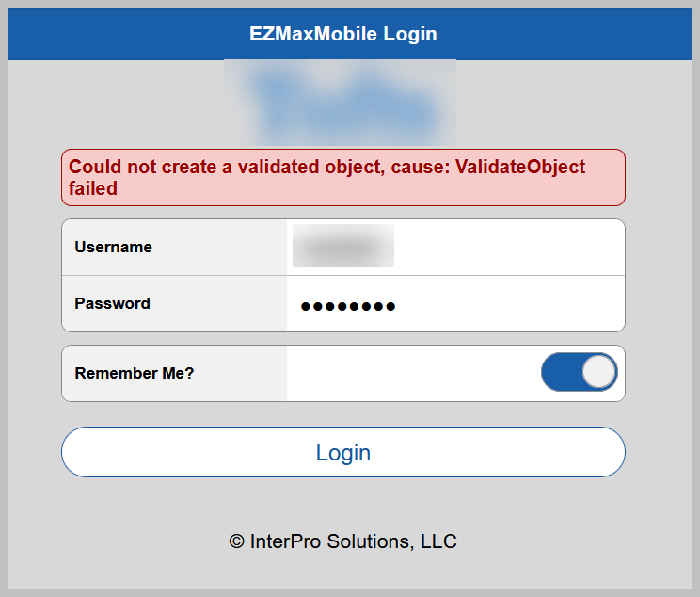Click the Username label
The height and width of the screenshot is (597, 700).
click(113, 247)
